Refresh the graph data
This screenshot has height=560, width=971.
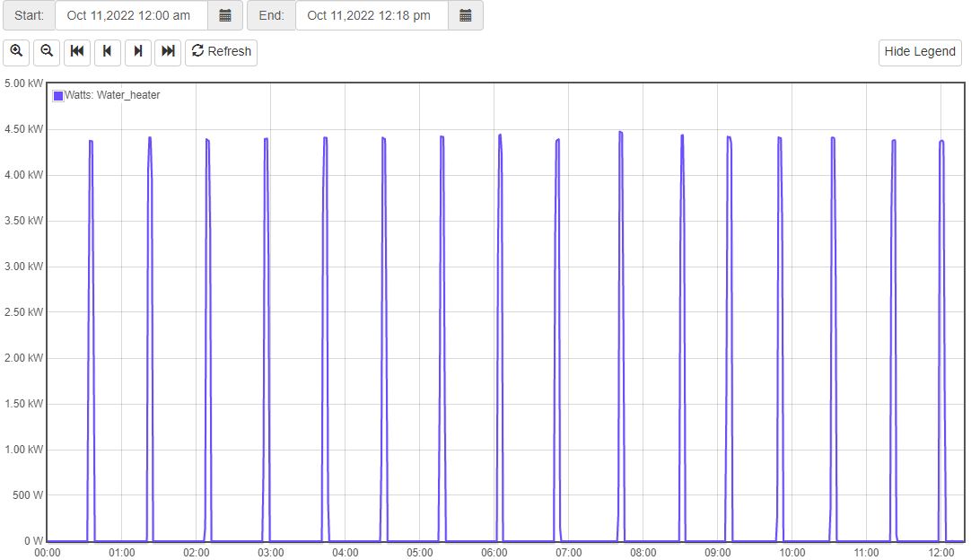pos(221,51)
